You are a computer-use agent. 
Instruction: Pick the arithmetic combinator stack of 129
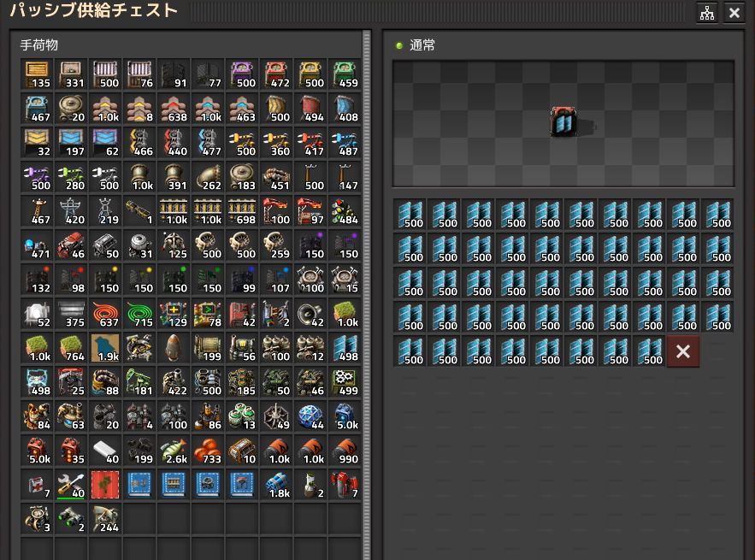(174, 314)
